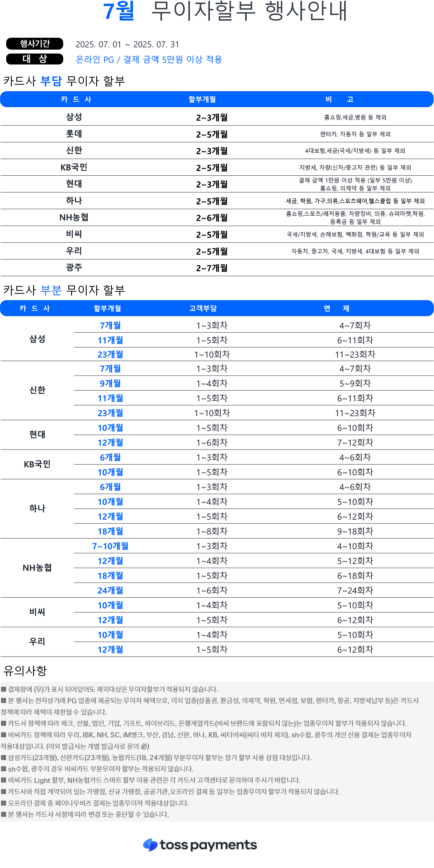The height and width of the screenshot is (868, 434).
Task: Click the blue '7~10개월' cell
Action: tap(110, 546)
